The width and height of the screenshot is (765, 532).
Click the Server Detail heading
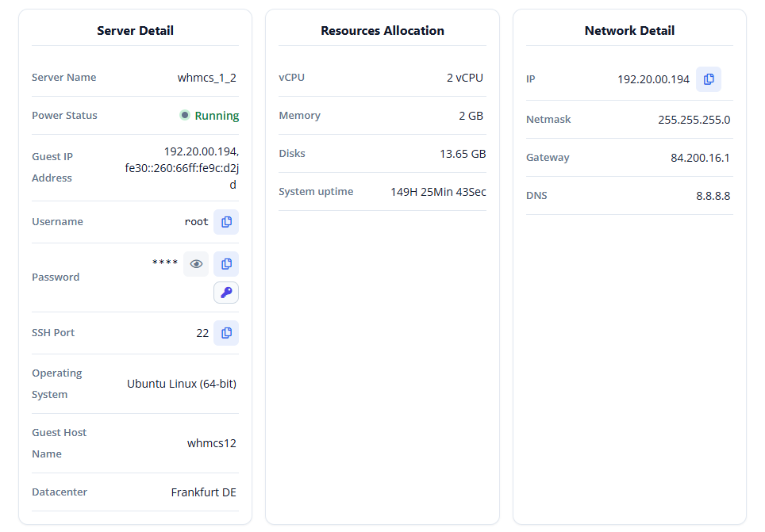tap(135, 31)
